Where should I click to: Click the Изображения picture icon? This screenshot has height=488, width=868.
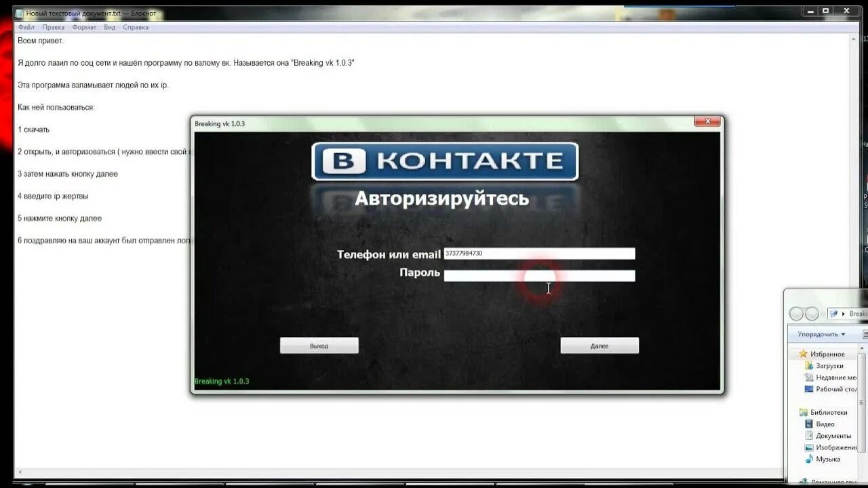(x=808, y=447)
